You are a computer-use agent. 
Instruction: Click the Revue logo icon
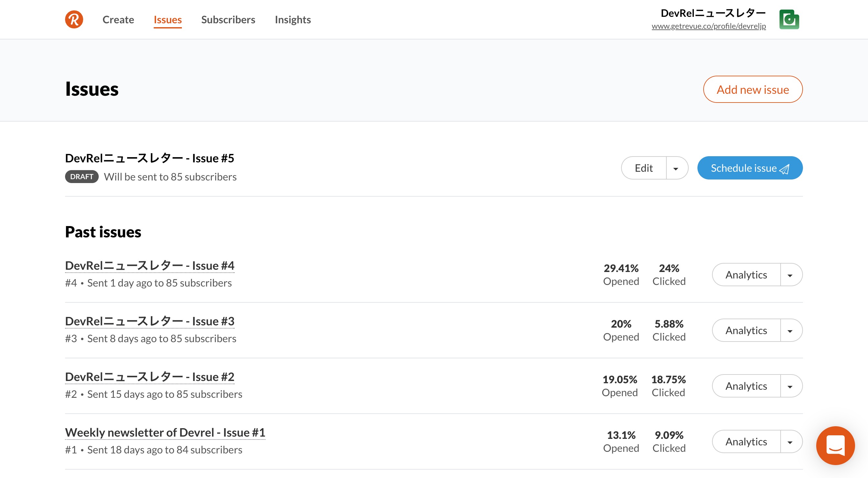pyautogui.click(x=74, y=19)
